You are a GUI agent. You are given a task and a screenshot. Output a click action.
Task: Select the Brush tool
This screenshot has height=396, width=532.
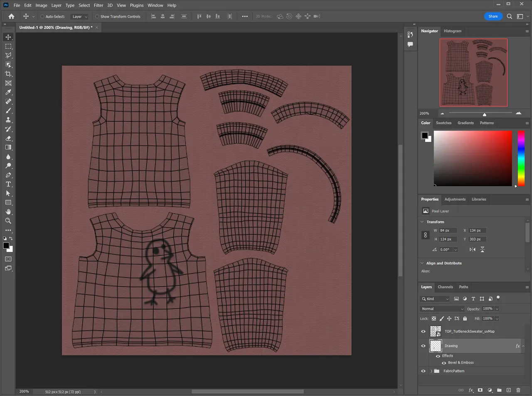coord(8,111)
